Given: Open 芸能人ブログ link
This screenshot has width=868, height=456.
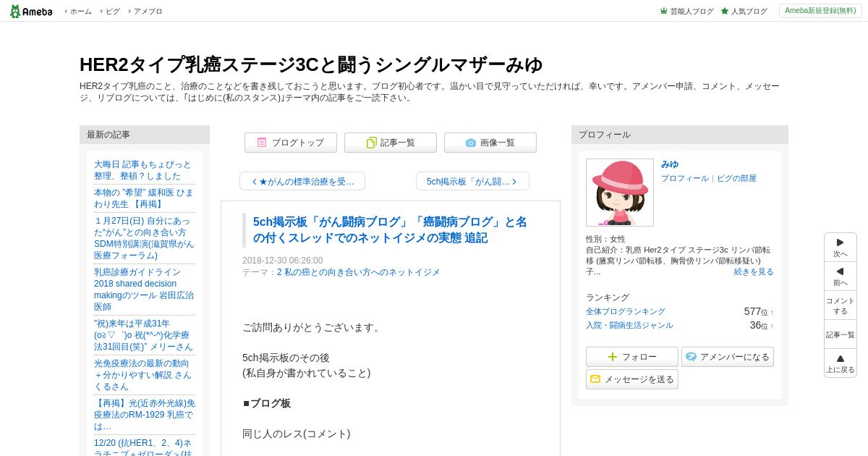Looking at the screenshot, I should [692, 12].
